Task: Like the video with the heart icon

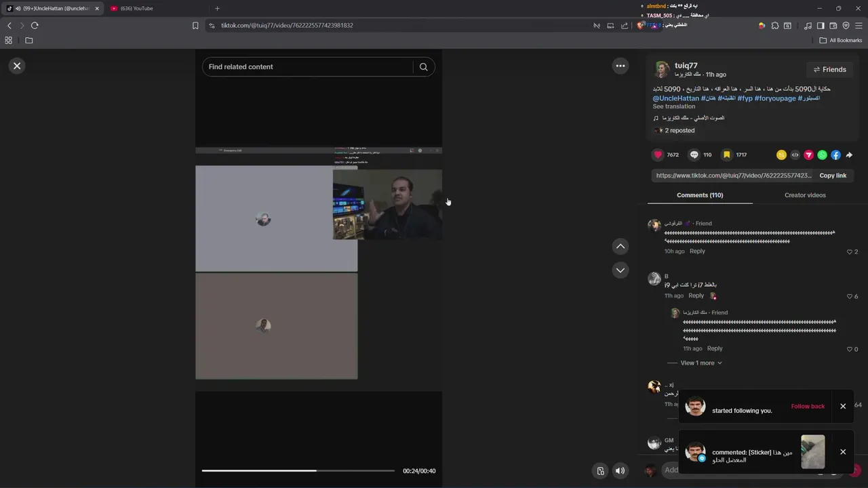Action: click(658, 155)
